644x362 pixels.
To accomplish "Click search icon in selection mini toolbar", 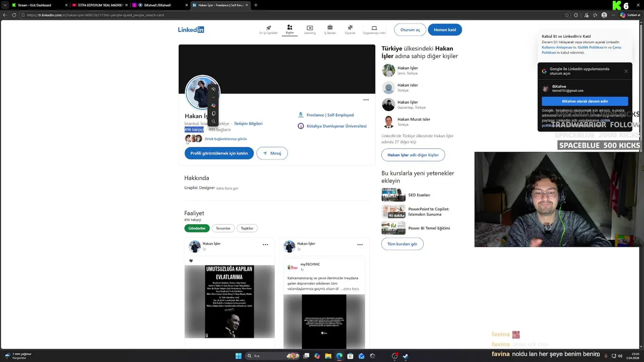I will pyautogui.click(x=213, y=121).
